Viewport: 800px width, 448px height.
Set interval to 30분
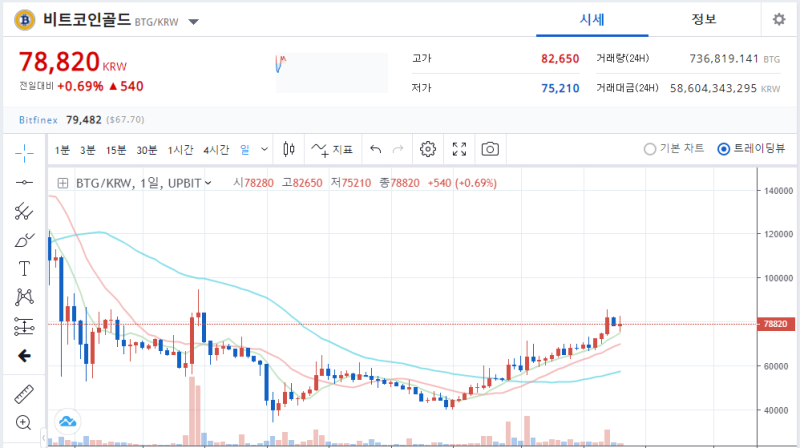click(146, 150)
